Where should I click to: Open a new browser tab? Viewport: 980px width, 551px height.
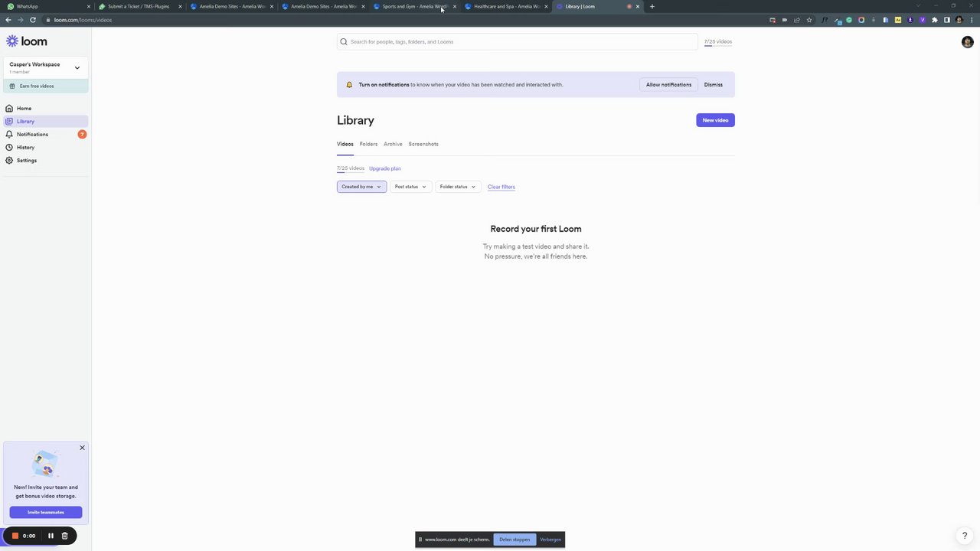coord(652,6)
